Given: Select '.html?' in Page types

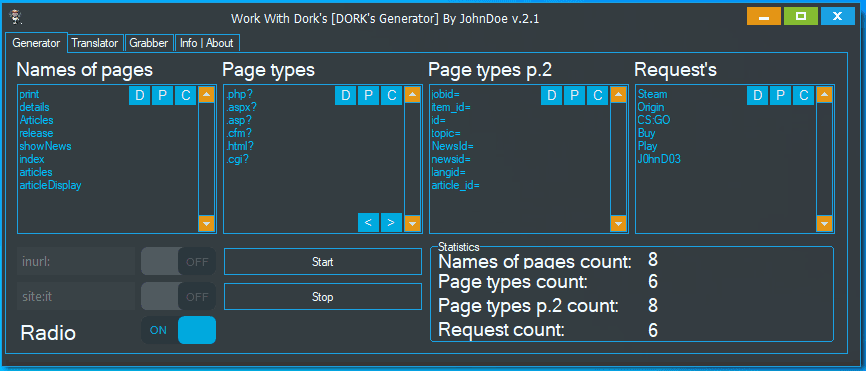Looking at the screenshot, I should (240, 146).
